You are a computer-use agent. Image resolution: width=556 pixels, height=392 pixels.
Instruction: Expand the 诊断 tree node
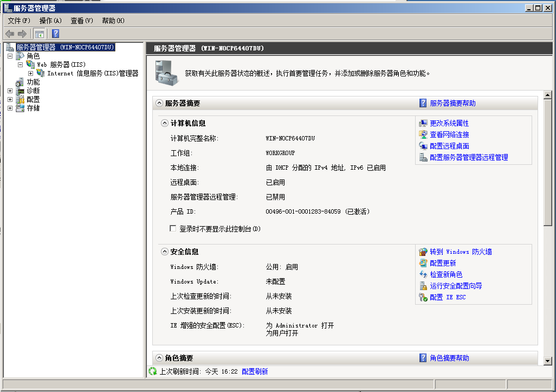click(10, 91)
